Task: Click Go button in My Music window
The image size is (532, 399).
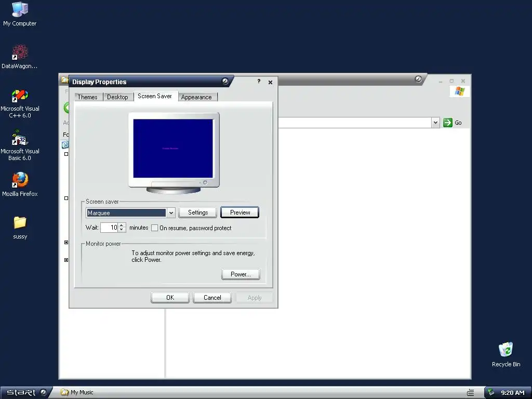Action: tap(453, 123)
